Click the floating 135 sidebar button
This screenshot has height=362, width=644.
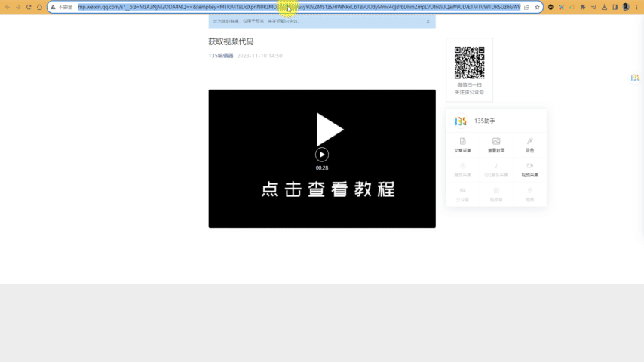[x=636, y=78]
